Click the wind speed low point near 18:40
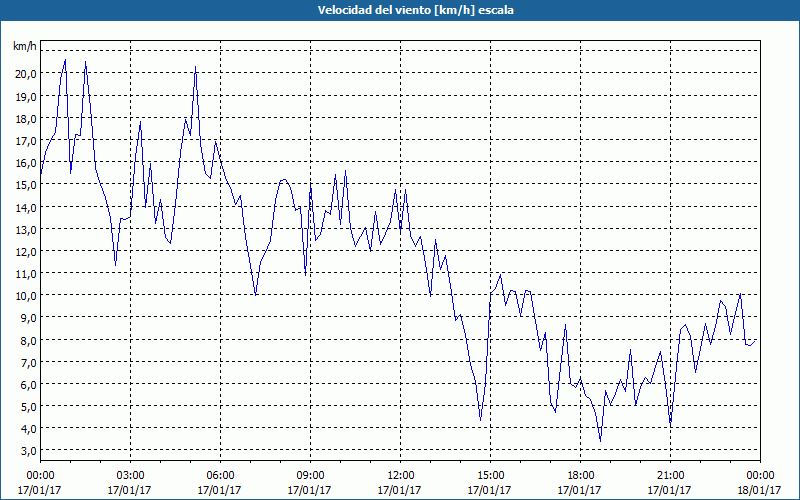The image size is (800, 500). [601, 441]
